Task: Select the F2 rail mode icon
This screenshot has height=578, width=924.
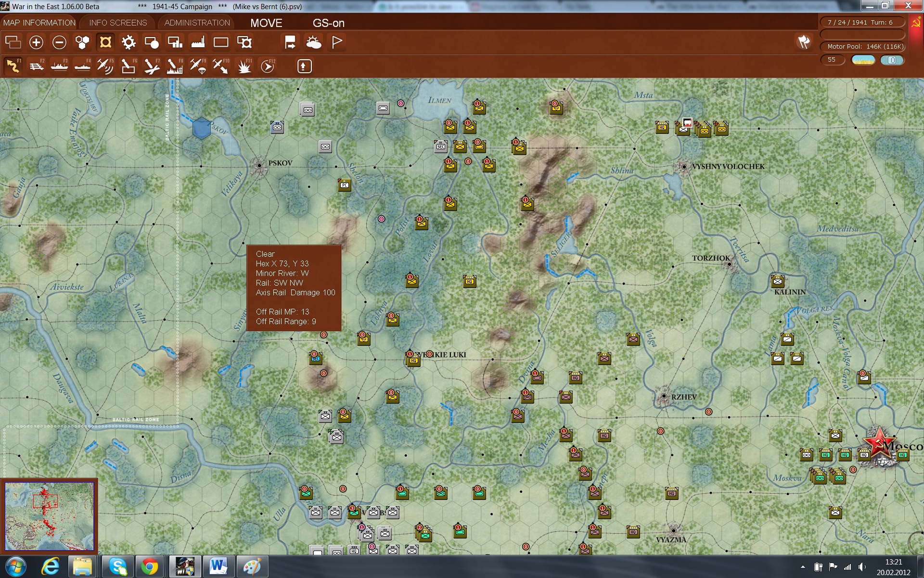Action: click(x=36, y=66)
